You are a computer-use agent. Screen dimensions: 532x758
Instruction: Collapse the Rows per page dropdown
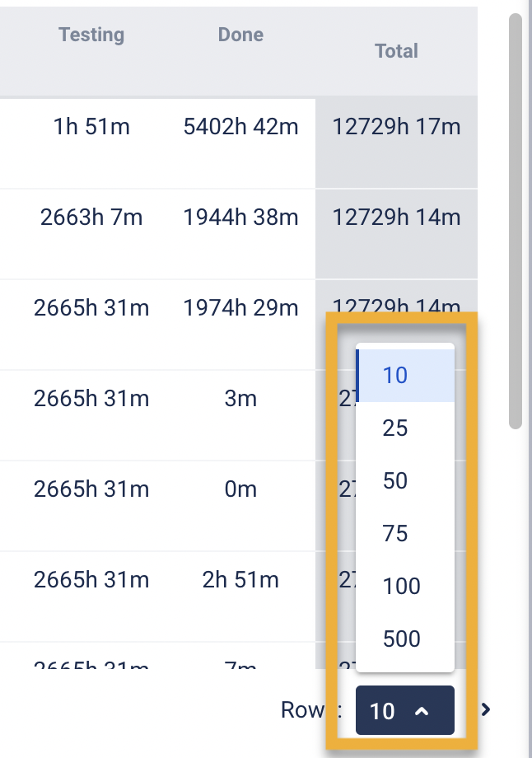click(x=404, y=710)
